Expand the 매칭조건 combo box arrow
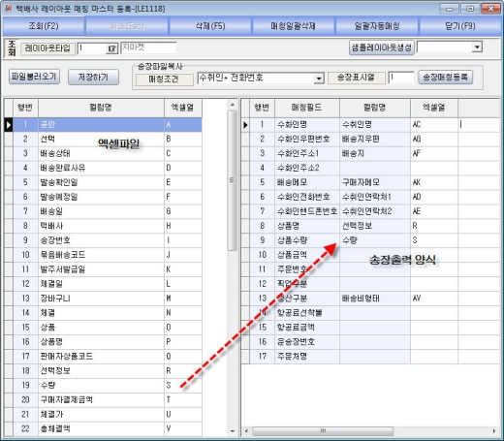 pyautogui.click(x=319, y=79)
